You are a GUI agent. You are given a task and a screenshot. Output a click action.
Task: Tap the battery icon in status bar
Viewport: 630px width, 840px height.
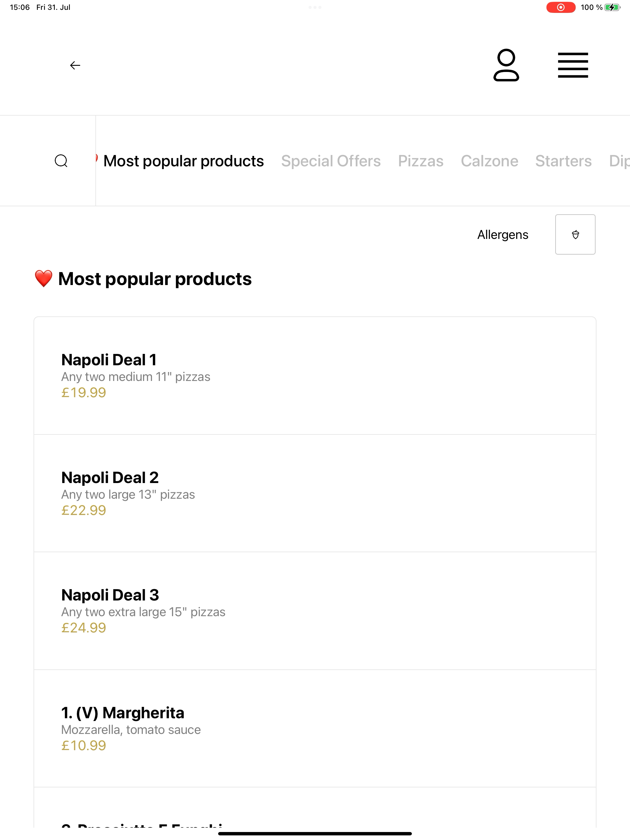pos(612,7)
